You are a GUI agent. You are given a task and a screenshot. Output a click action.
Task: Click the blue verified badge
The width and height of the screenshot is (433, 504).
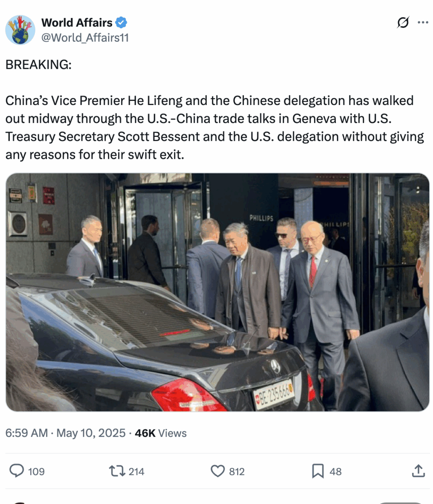tap(122, 22)
